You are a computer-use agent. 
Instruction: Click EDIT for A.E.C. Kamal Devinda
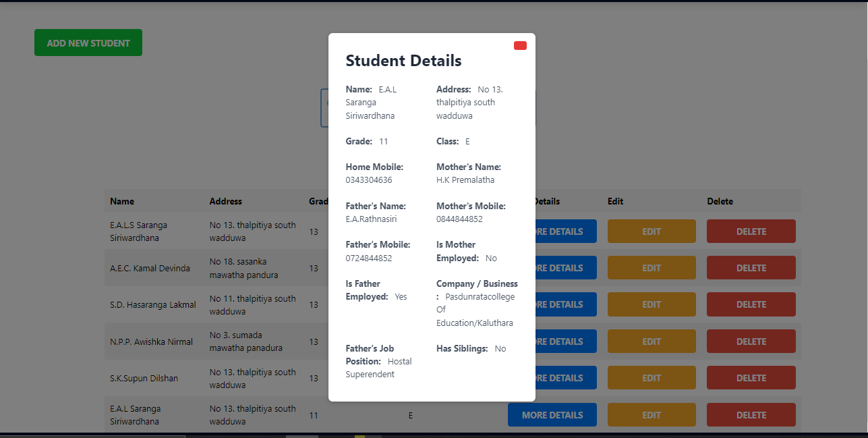tap(652, 267)
